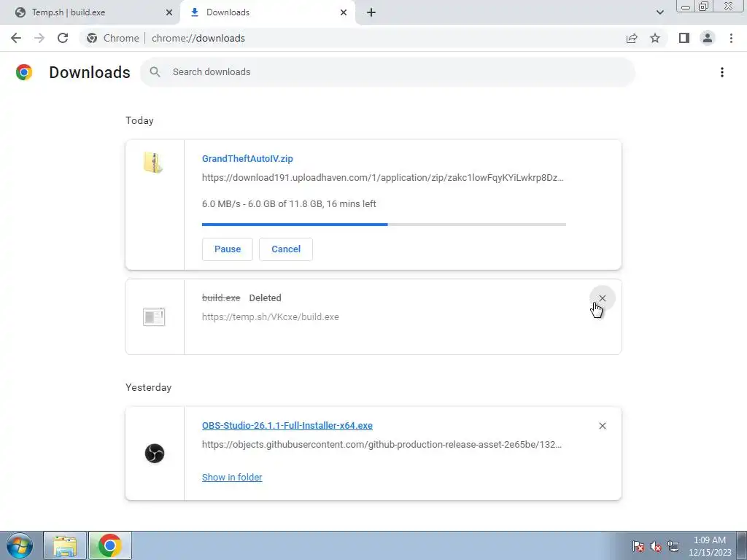Open a new tab

(371, 12)
